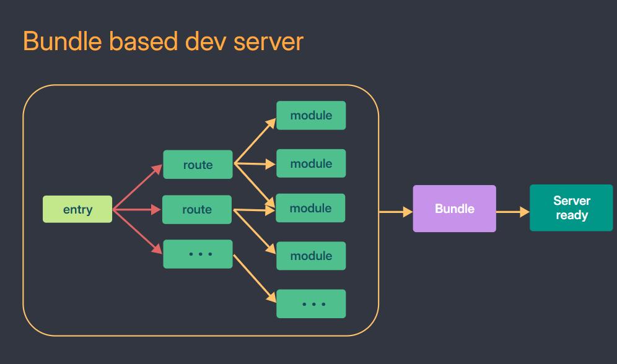Click the lower "route" box
Screen dimensions: 617x364
pos(197,210)
